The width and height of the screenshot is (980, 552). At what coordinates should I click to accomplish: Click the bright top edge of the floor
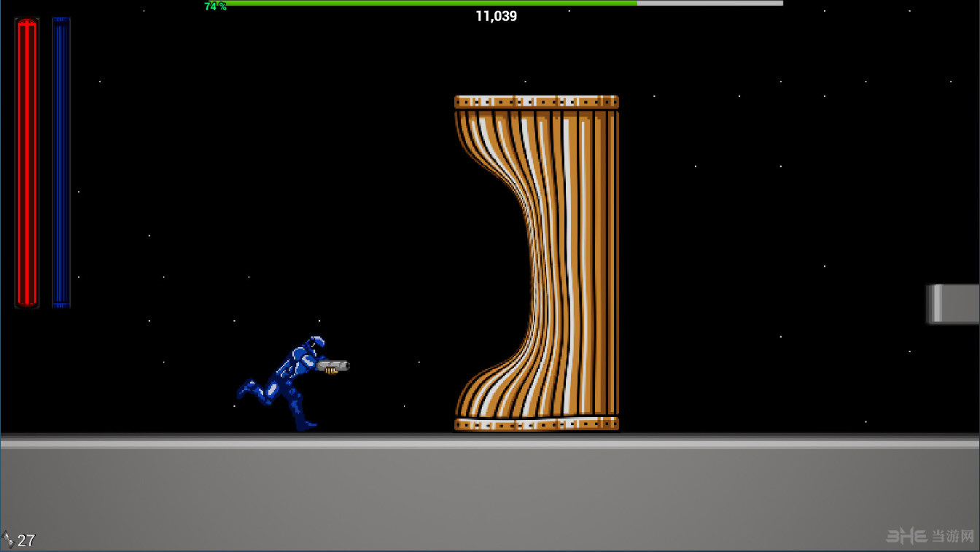490,443
